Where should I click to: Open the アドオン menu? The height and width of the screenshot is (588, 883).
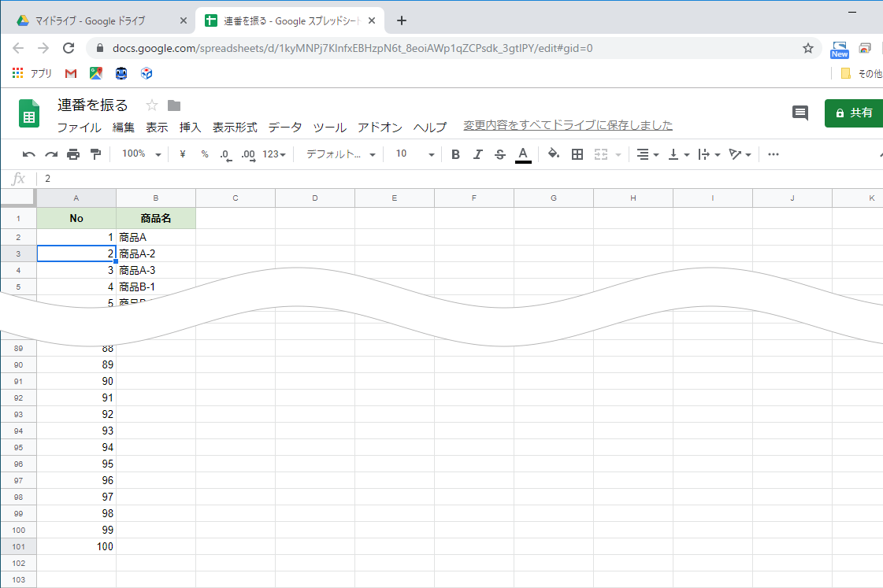point(380,128)
